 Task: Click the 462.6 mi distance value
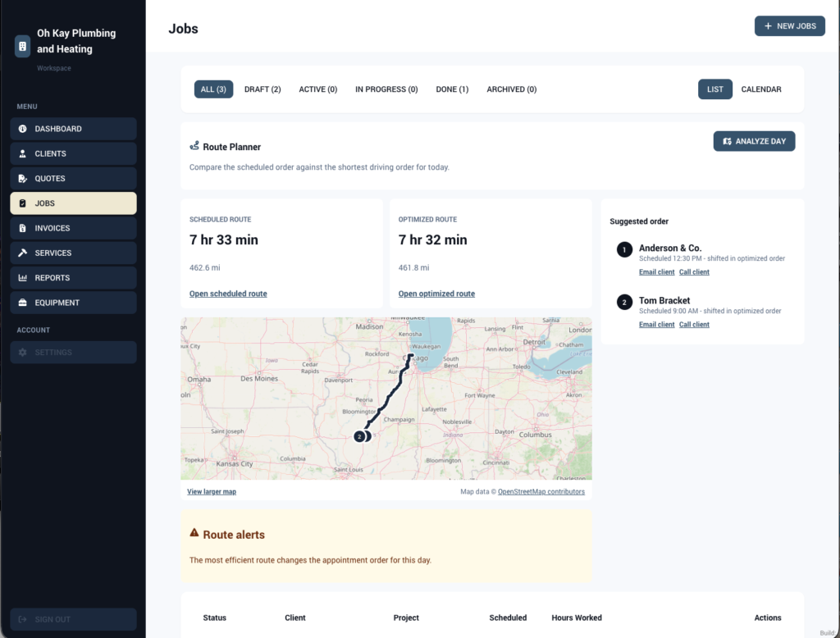[x=204, y=268]
